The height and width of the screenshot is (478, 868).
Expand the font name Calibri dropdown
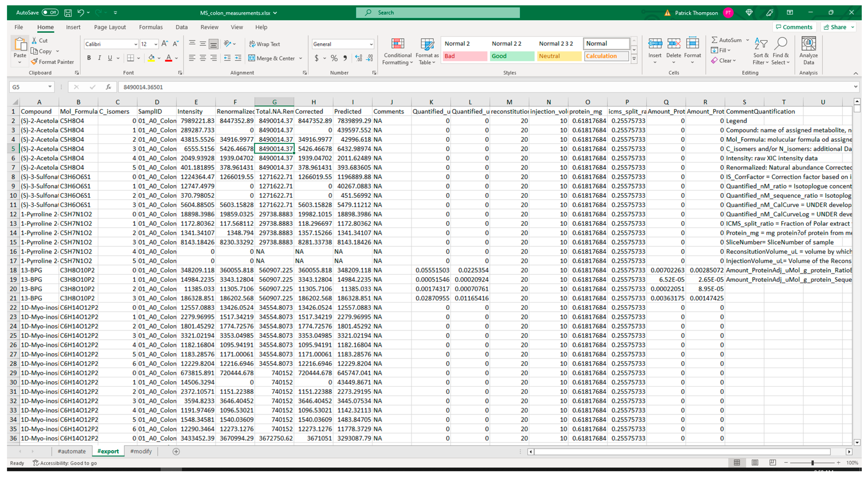[x=135, y=44]
